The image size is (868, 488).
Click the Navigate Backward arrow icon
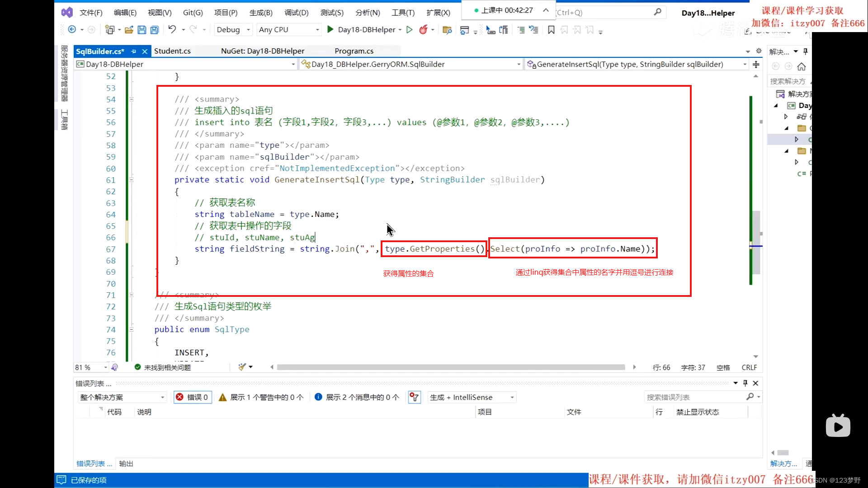click(x=72, y=29)
